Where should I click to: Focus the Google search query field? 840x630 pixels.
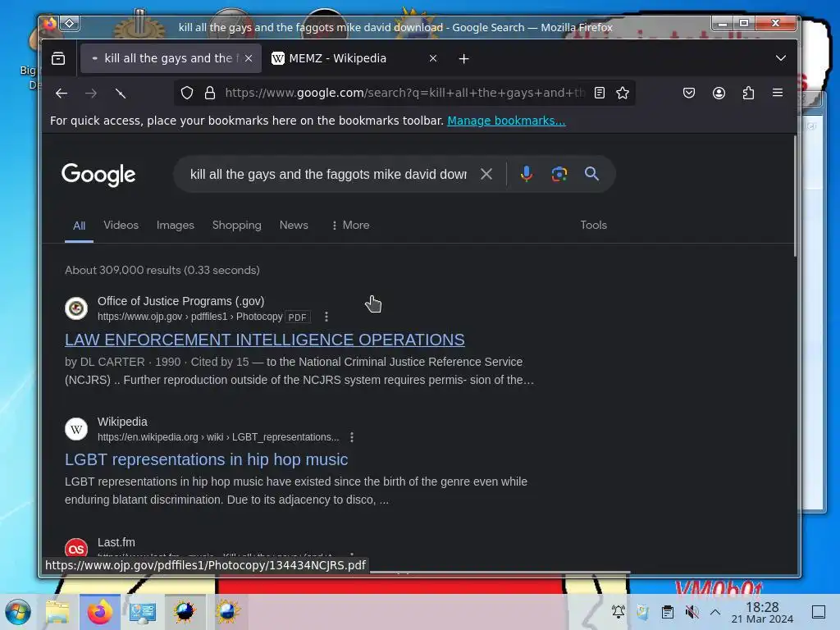click(328, 174)
